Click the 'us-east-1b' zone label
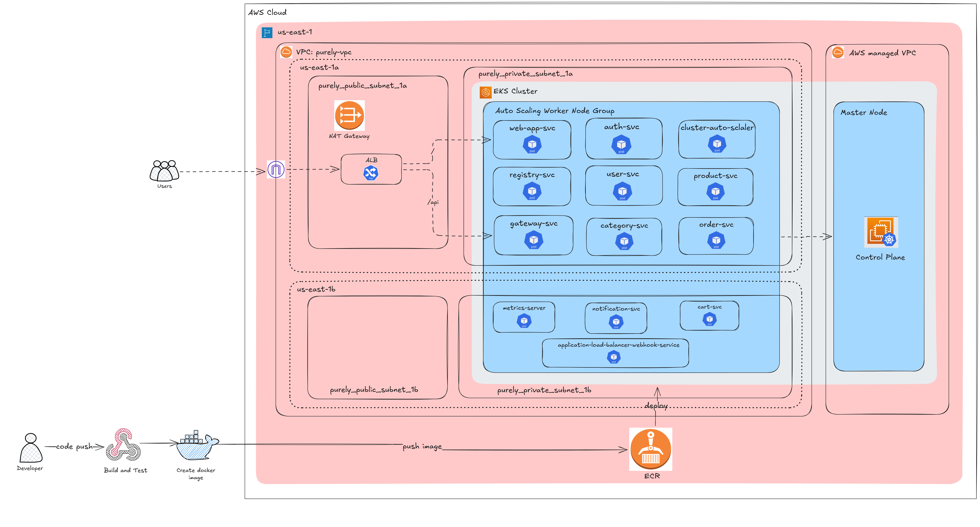This screenshot has height=527, width=980. click(316, 289)
